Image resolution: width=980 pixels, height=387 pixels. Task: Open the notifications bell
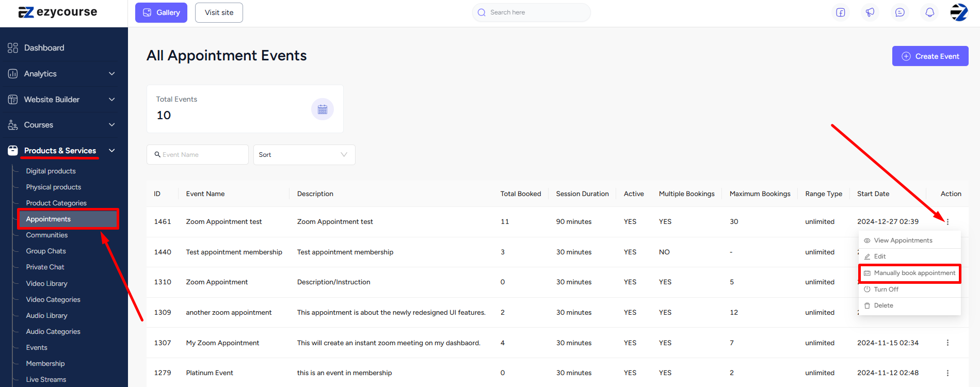pyautogui.click(x=930, y=12)
